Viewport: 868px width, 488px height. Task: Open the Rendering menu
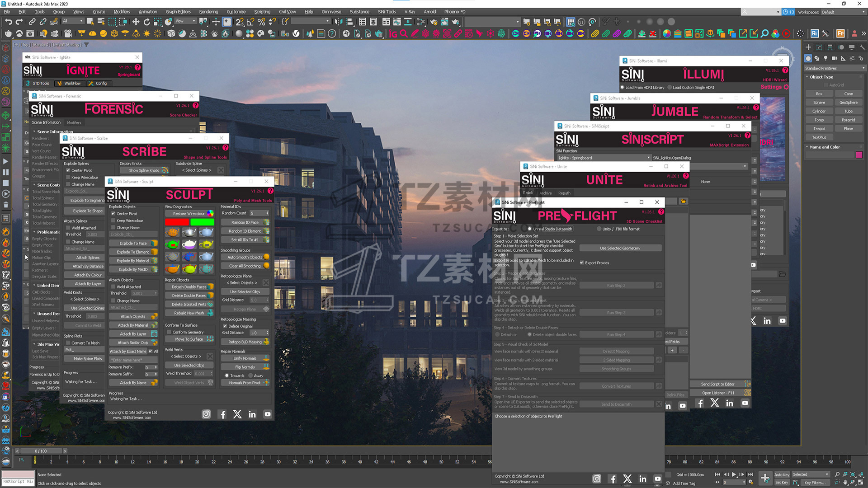pyautogui.click(x=208, y=12)
